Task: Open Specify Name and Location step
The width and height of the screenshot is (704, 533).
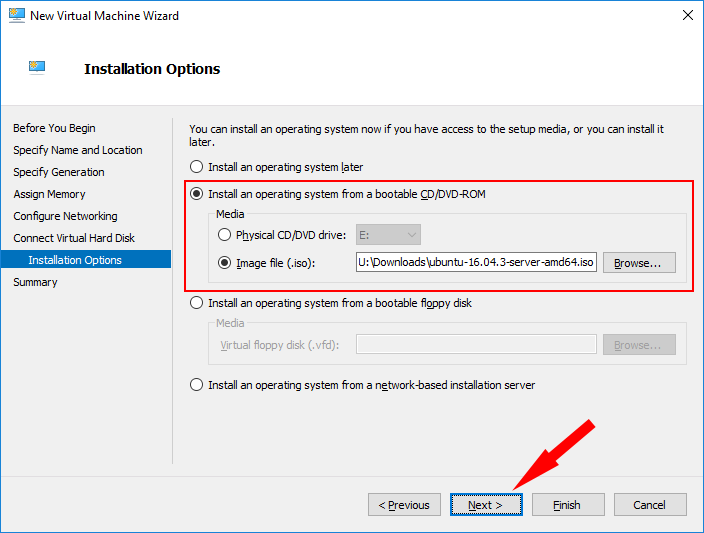Action: [x=78, y=150]
